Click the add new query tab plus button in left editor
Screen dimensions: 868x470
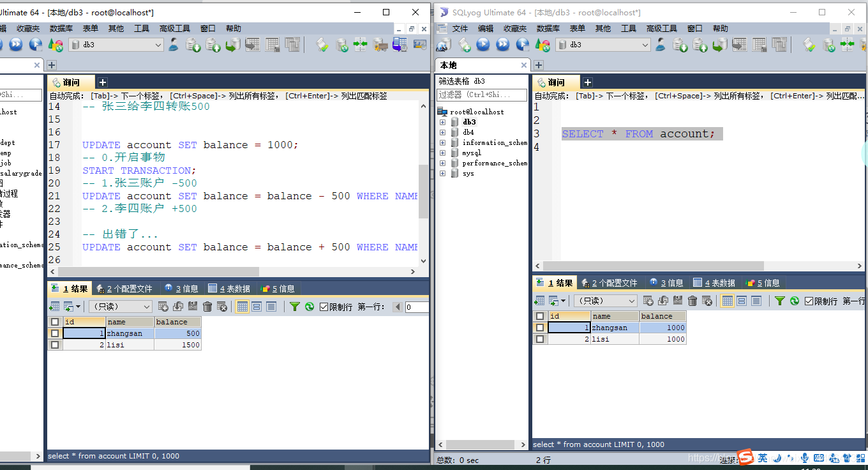103,82
